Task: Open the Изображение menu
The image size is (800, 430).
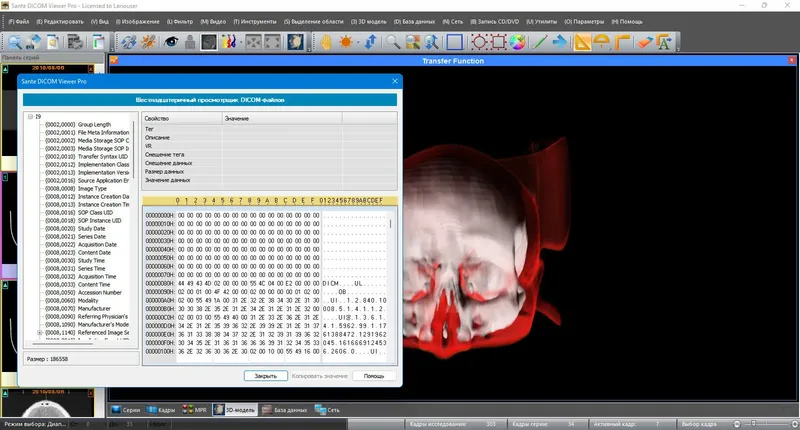Action: pyautogui.click(x=138, y=21)
